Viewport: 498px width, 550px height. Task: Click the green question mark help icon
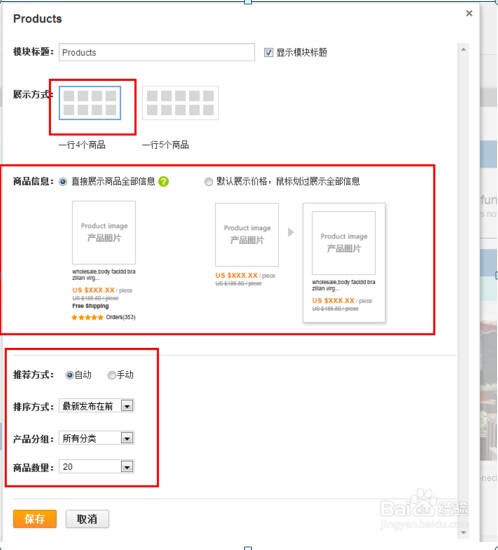tap(163, 181)
